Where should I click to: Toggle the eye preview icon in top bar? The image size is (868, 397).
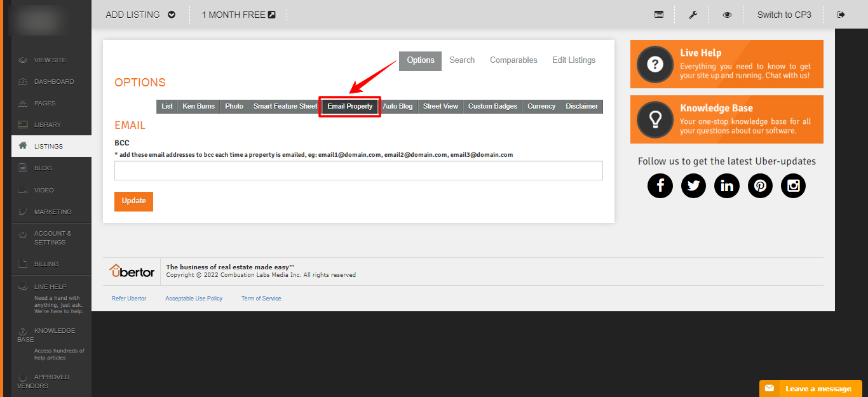(727, 15)
